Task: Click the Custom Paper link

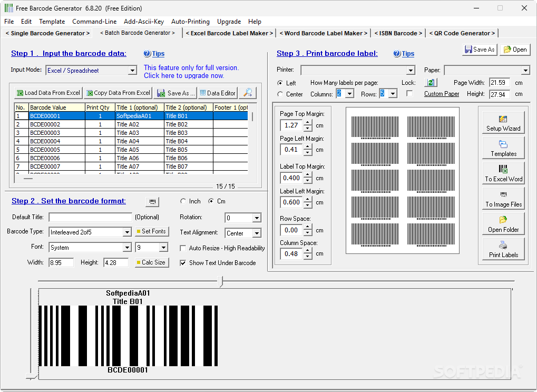Action: [442, 94]
